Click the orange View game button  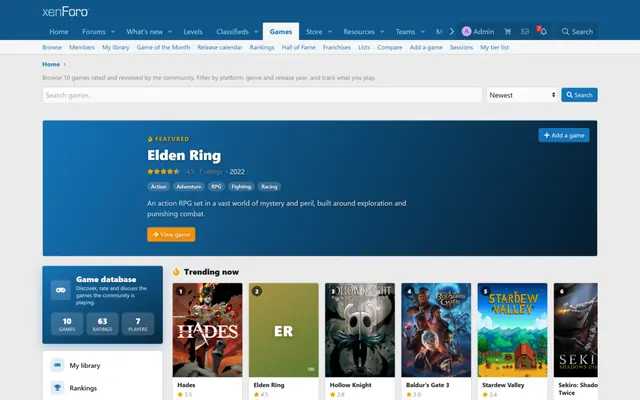(171, 234)
